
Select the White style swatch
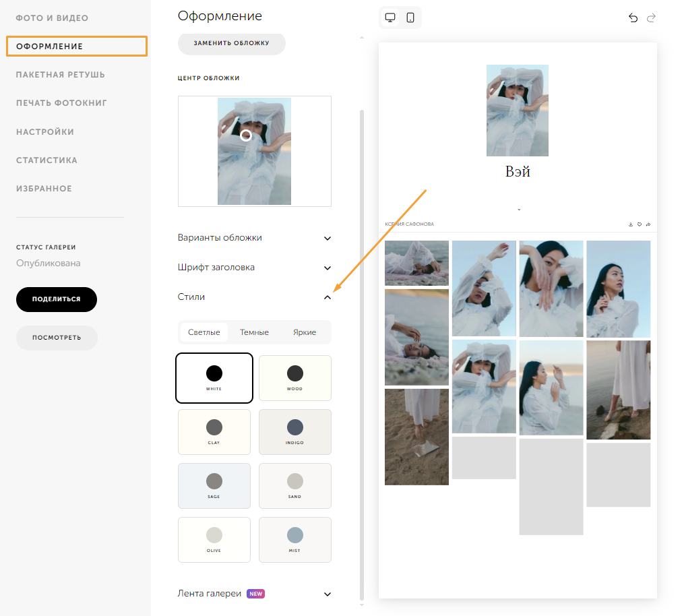click(214, 378)
